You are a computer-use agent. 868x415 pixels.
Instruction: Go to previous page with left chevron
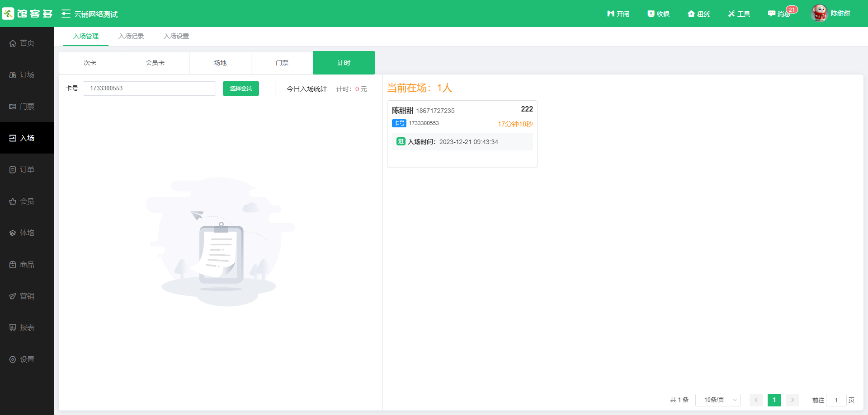[756, 400]
